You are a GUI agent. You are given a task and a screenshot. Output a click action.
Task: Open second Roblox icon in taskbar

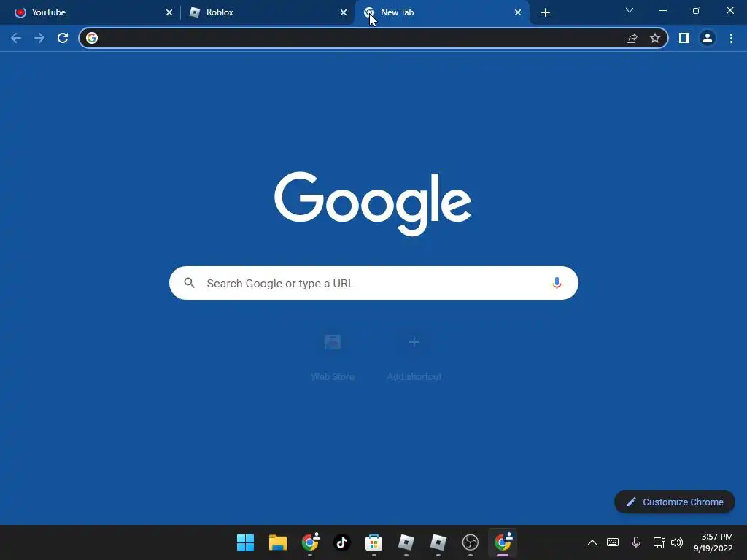[438, 542]
